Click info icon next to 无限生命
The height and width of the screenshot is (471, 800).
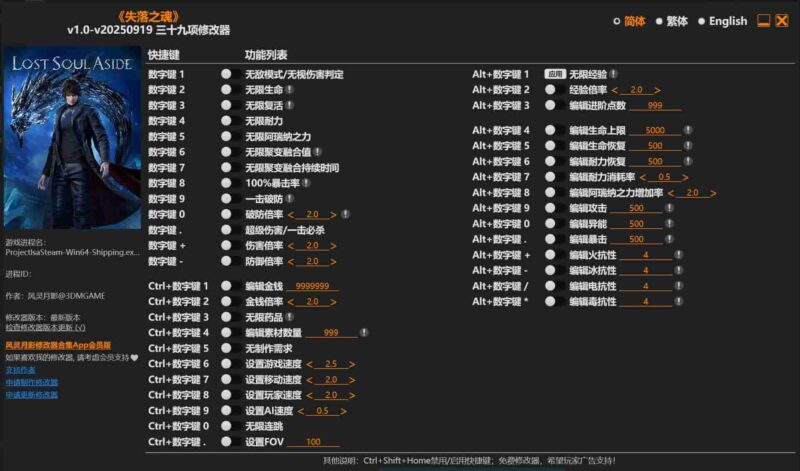point(289,90)
